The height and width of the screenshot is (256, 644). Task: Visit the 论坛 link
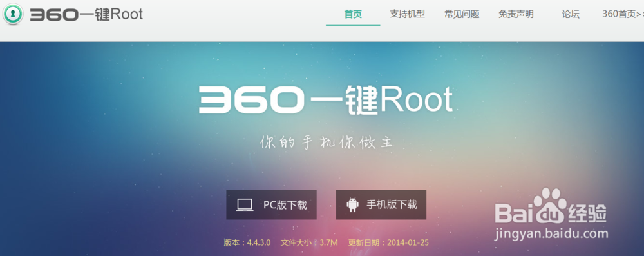[571, 14]
